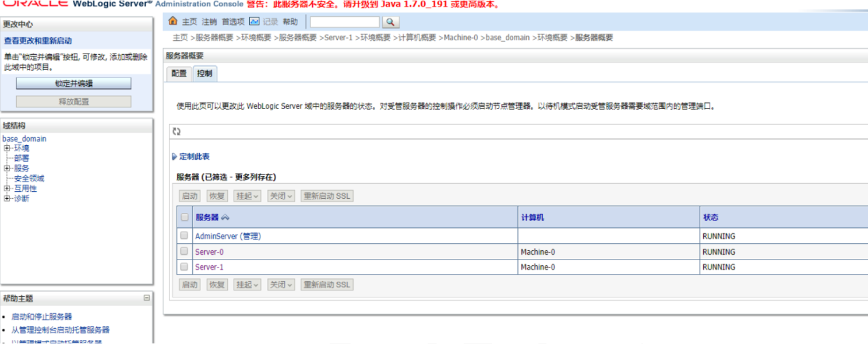Click the bottom 启动 button
This screenshot has width=868, height=344.
click(190, 285)
